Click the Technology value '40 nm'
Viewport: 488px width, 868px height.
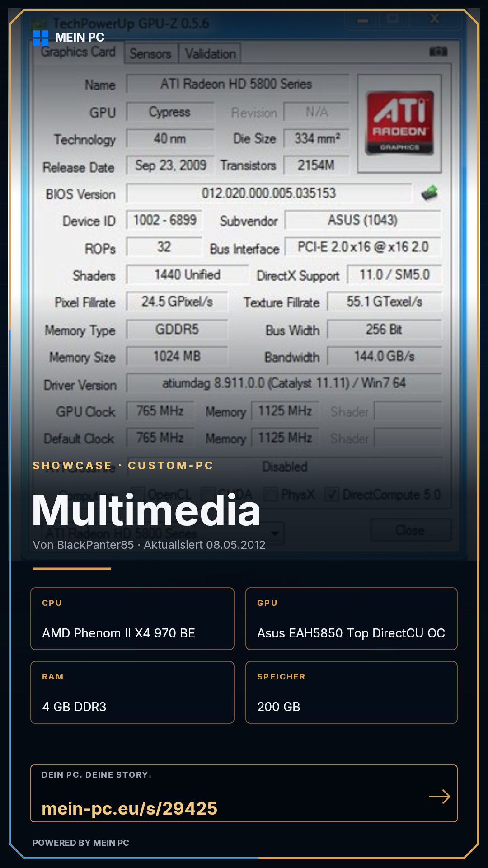point(170,139)
